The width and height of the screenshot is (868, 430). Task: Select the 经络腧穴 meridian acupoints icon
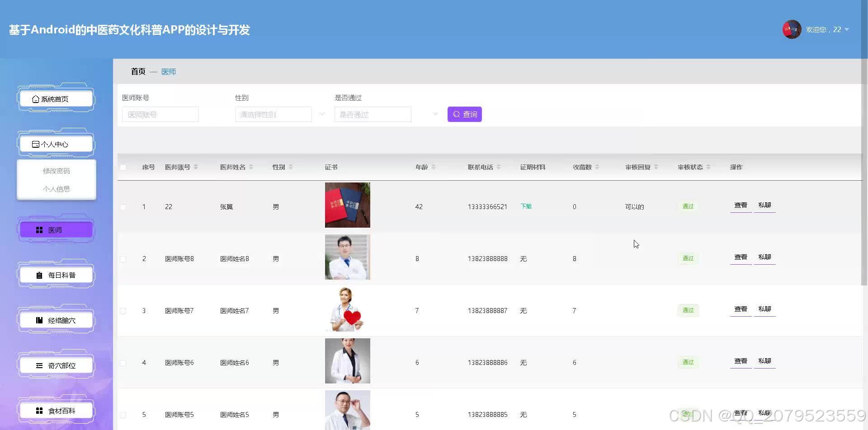(x=39, y=320)
